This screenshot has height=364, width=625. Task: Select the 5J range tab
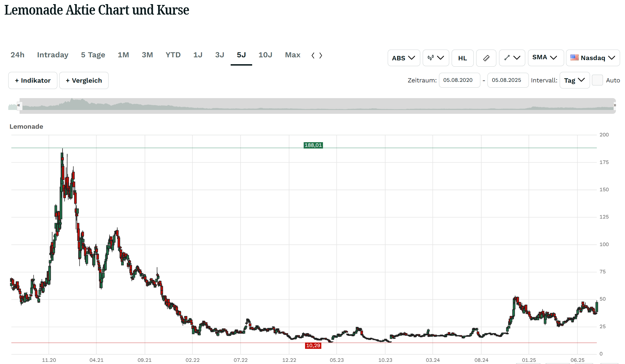click(x=241, y=55)
